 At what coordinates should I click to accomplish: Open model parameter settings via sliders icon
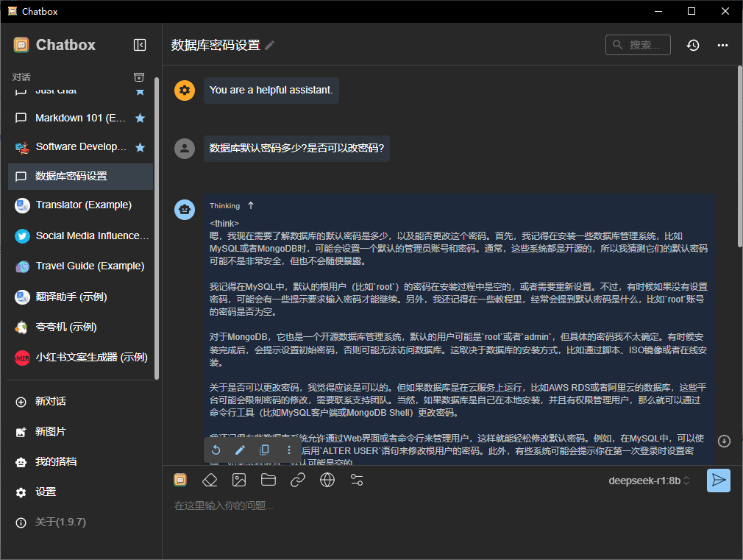356,479
